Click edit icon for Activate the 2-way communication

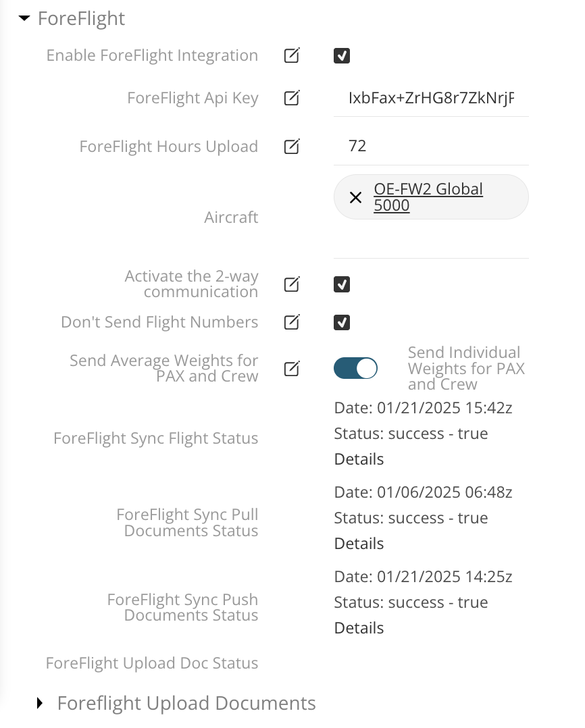pyautogui.click(x=291, y=284)
